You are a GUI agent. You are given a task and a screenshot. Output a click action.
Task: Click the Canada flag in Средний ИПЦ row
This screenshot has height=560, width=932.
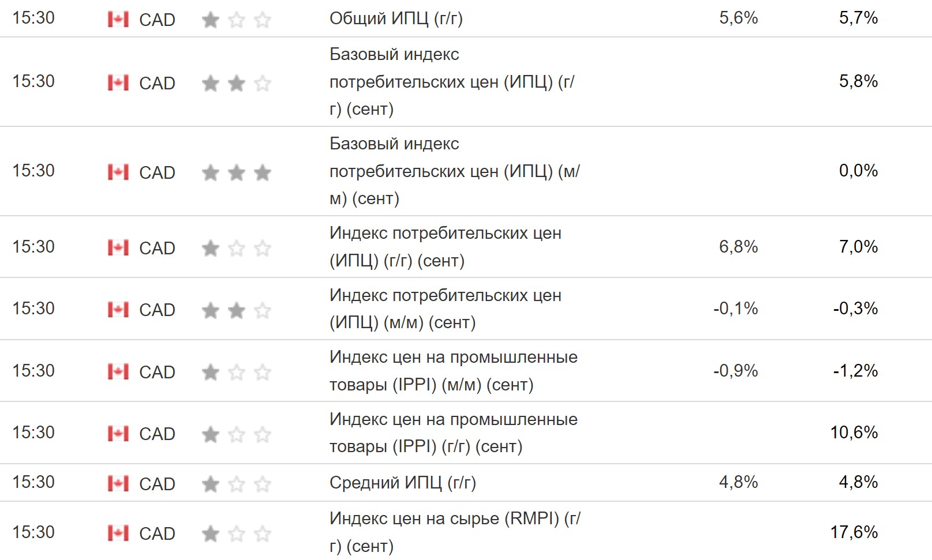118,483
